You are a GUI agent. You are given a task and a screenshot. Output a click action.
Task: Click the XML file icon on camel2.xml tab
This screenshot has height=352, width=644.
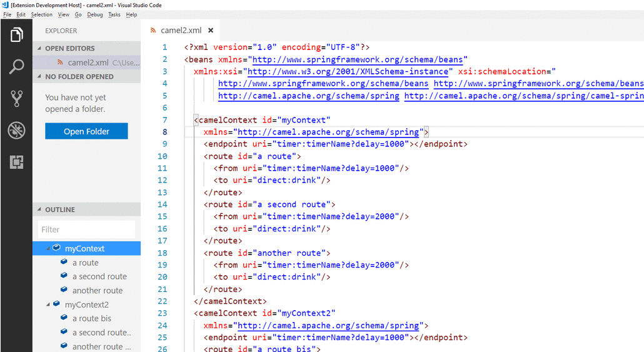pos(153,31)
